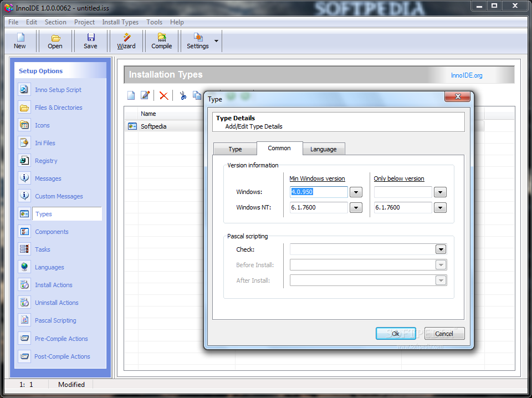Click the Types label in the sidebar
532x398 pixels.
click(x=43, y=214)
